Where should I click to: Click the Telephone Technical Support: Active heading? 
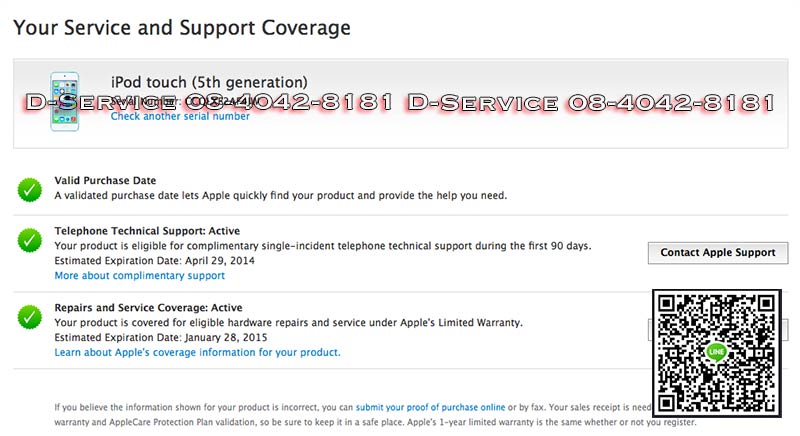[x=147, y=231]
